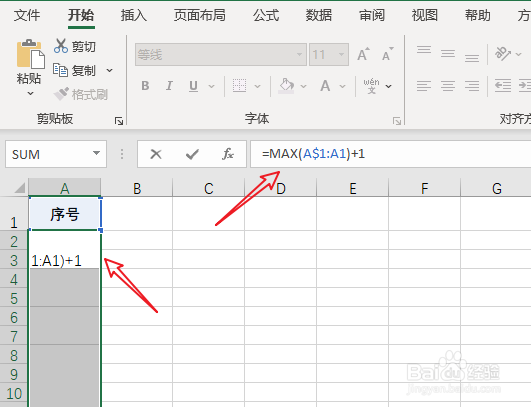Select row 10 header
The height and width of the screenshot is (407, 531).
click(14, 393)
